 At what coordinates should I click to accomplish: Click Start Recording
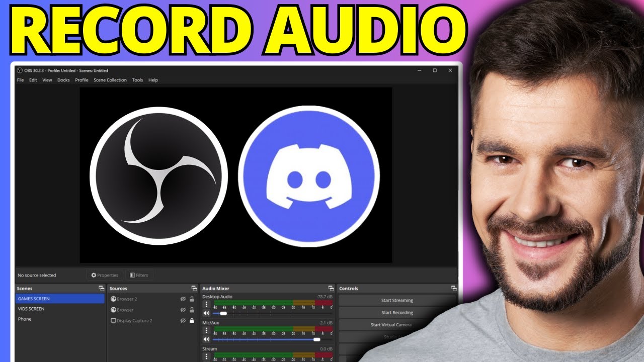click(x=397, y=312)
